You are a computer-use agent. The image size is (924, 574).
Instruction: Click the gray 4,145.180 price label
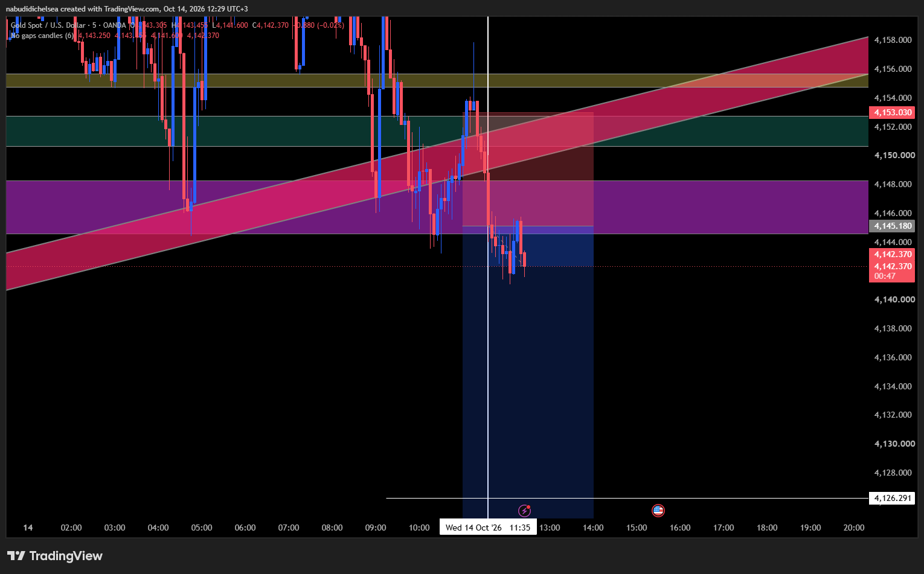pyautogui.click(x=891, y=226)
